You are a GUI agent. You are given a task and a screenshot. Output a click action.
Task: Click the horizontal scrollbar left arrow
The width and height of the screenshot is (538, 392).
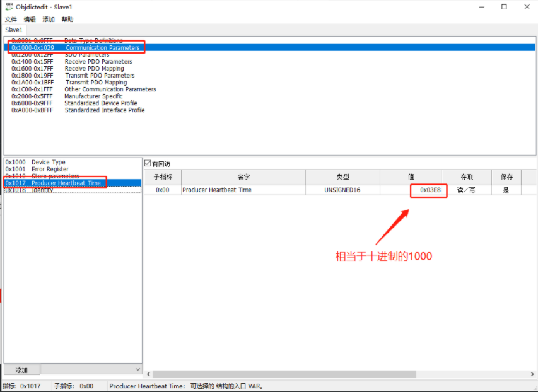point(149,374)
